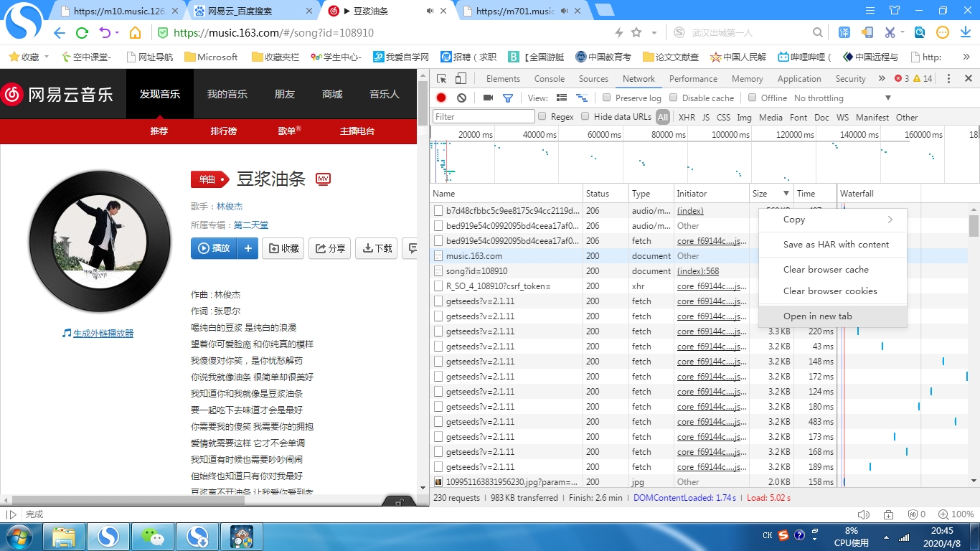
Task: Open the No throttling dropdown
Action: point(843,98)
